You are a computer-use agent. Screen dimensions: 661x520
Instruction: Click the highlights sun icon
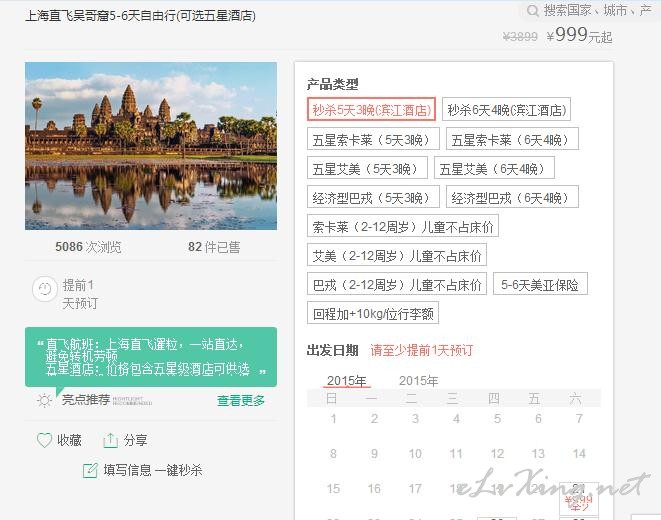coord(44,400)
